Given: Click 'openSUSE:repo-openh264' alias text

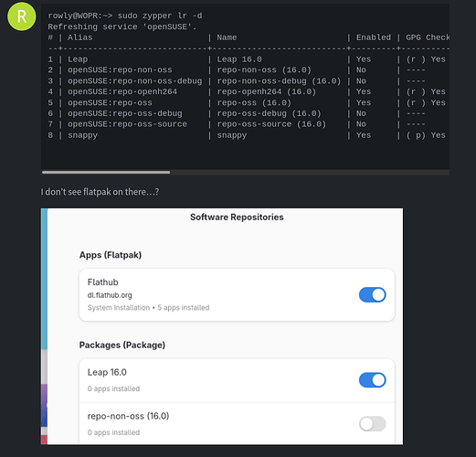Looking at the screenshot, I should pos(122,91).
